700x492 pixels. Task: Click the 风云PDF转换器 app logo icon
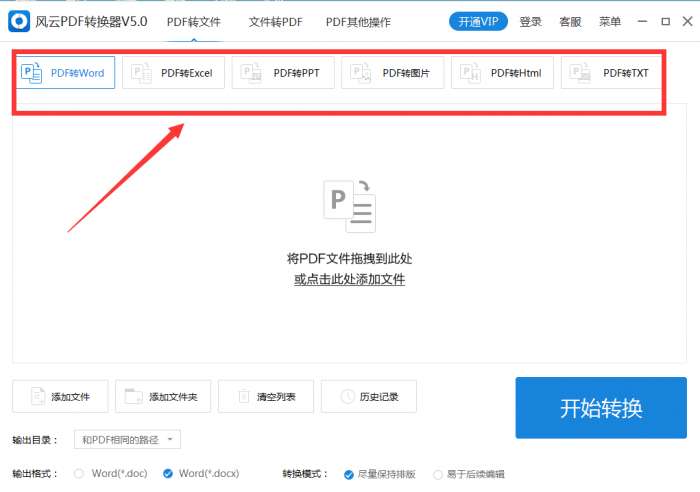[19, 21]
